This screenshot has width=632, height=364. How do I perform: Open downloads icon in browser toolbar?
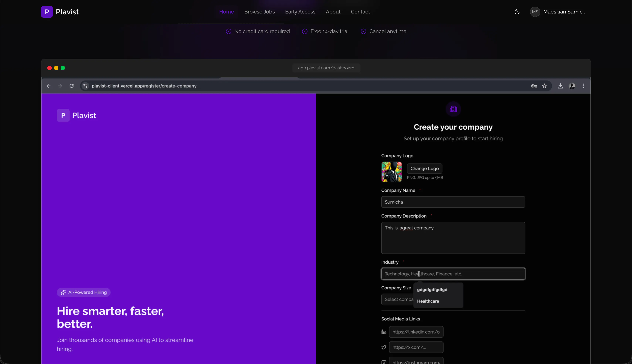pyautogui.click(x=560, y=86)
